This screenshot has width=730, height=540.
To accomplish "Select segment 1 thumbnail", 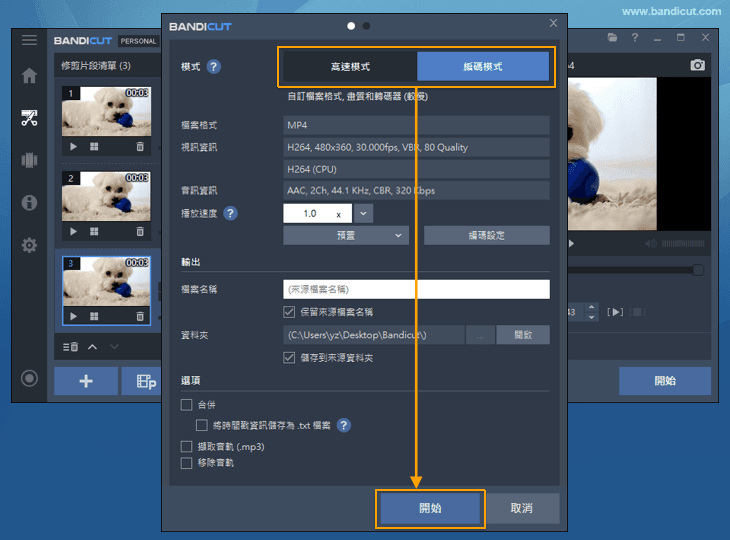I will [x=107, y=111].
